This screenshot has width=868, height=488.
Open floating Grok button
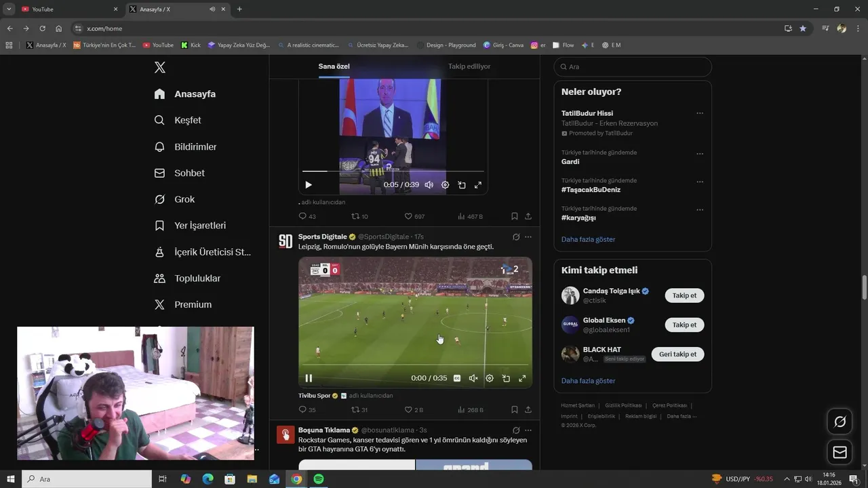(840, 422)
